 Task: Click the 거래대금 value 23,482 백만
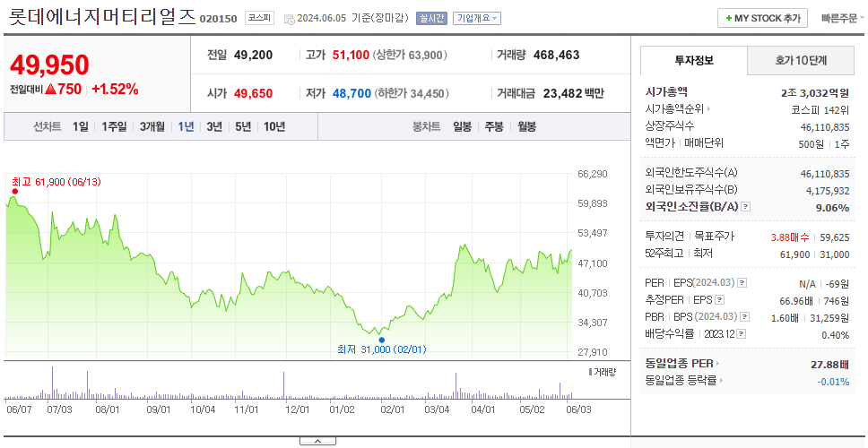click(574, 93)
